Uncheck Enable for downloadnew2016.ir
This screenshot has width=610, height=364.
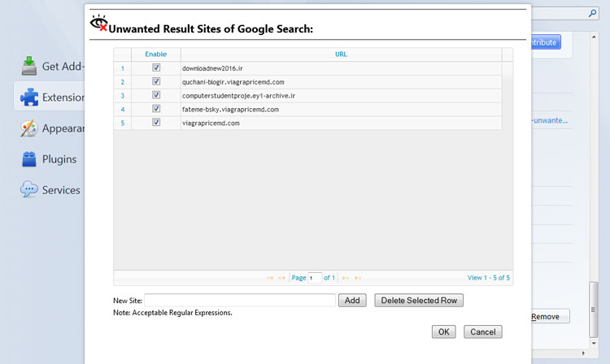[156, 67]
